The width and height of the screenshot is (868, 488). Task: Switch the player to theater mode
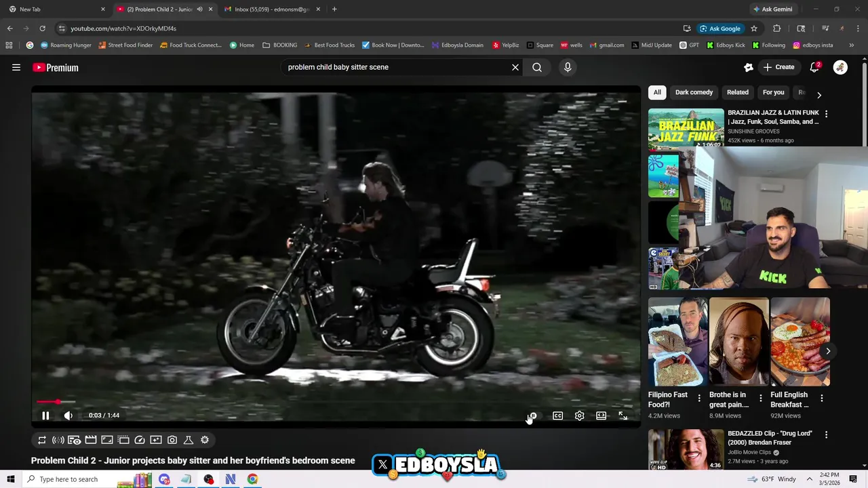click(601, 415)
